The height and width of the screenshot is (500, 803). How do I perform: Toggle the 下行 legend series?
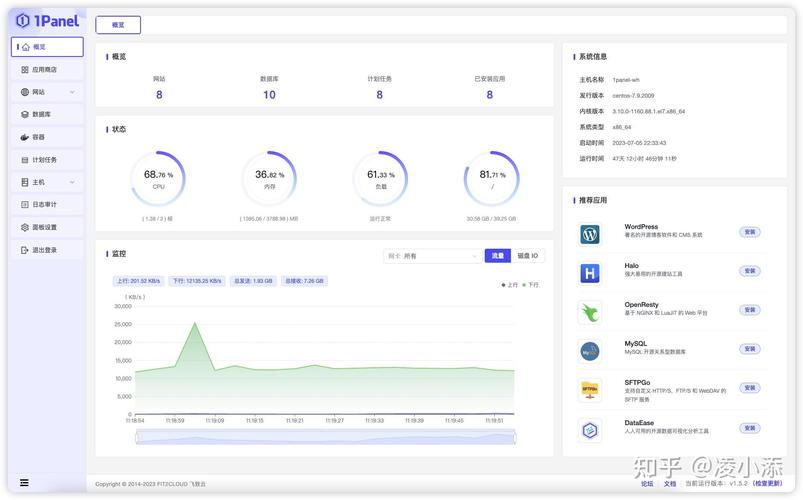click(x=530, y=285)
